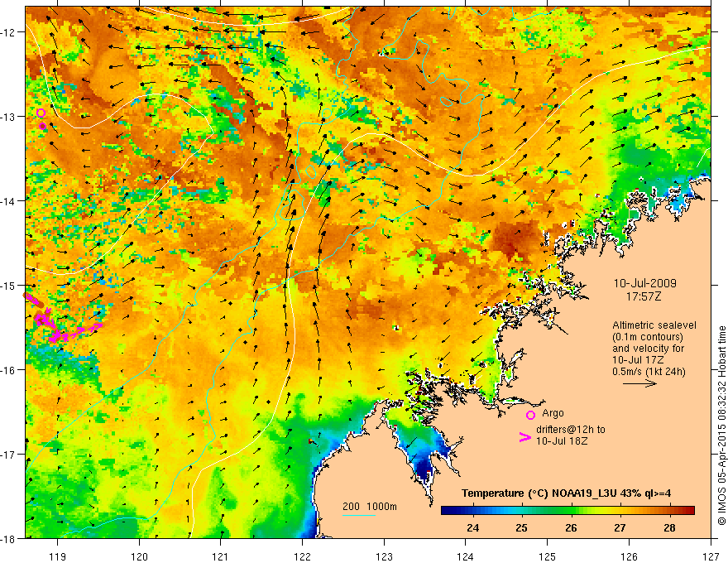Click the latitude axis label '-17'
Viewport: 728px width, 563px height.
tap(8, 454)
